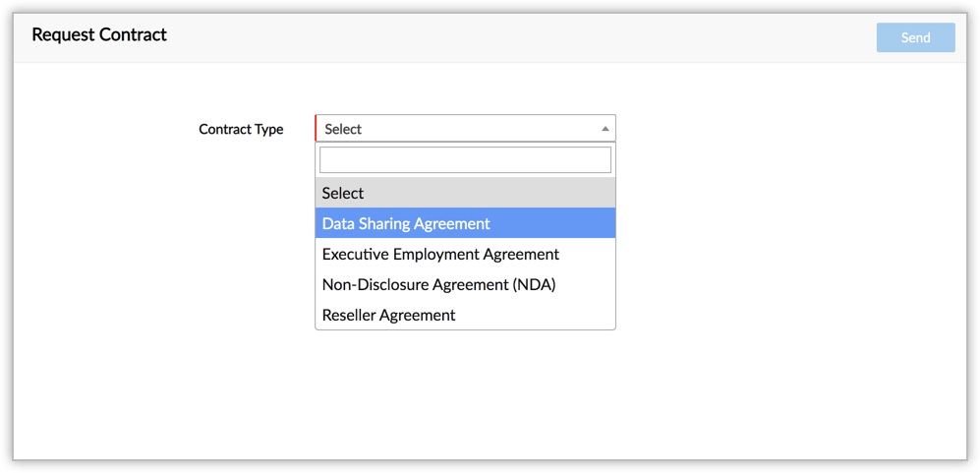
Task: Click the Request Contract heading
Action: tap(99, 34)
